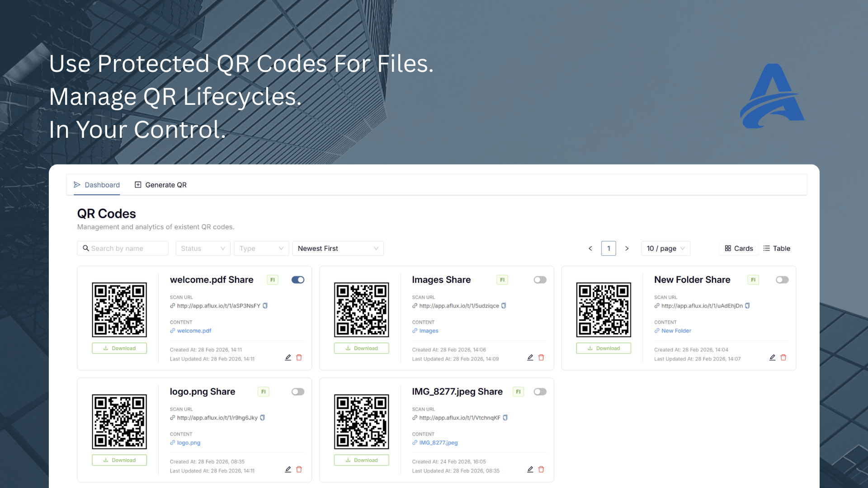Switch to Table view
Screen dimensions: 868x488
tap(777, 249)
